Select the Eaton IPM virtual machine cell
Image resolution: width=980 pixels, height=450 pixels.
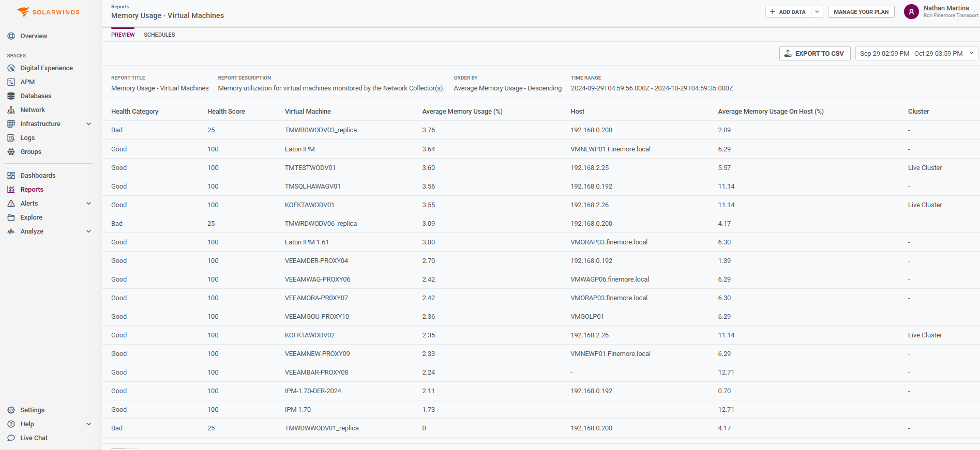tap(299, 149)
